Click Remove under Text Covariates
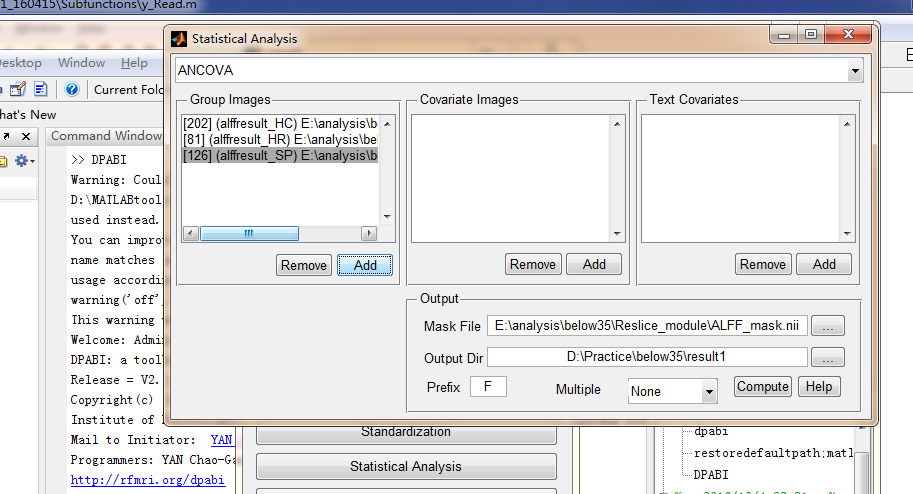The width and height of the screenshot is (913, 494). click(763, 264)
